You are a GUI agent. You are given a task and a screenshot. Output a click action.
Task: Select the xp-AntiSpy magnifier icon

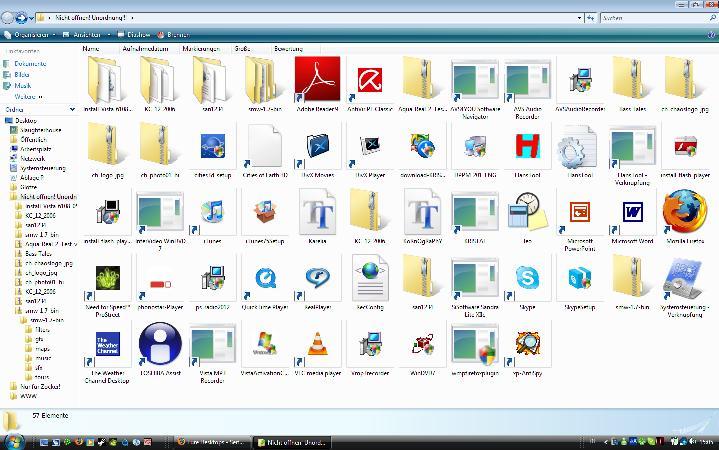click(x=527, y=344)
